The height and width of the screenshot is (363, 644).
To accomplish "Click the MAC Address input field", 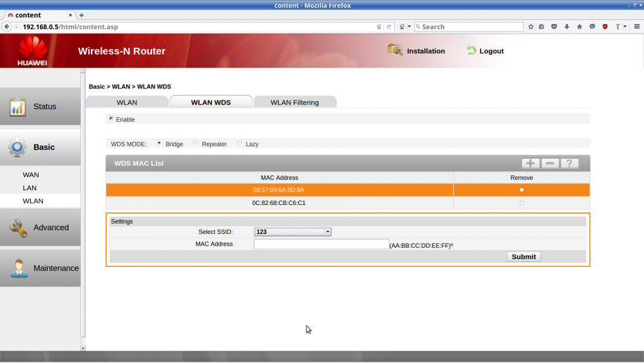I will pyautogui.click(x=321, y=244).
